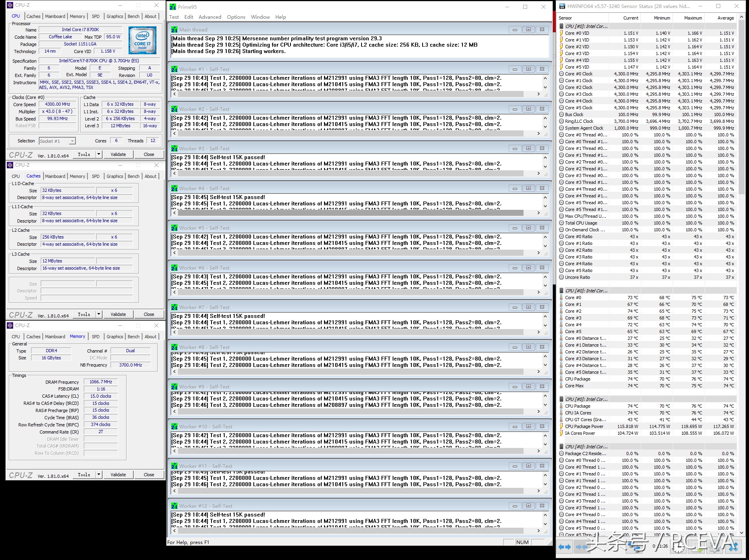Click the HWiNFO64 icon in the title bar
749x560 pixels.
click(563, 6)
